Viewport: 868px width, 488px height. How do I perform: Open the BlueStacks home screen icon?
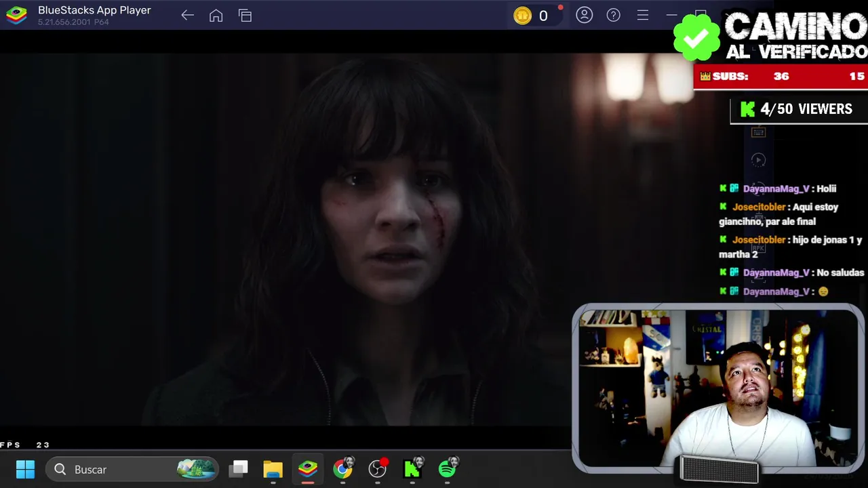(216, 16)
